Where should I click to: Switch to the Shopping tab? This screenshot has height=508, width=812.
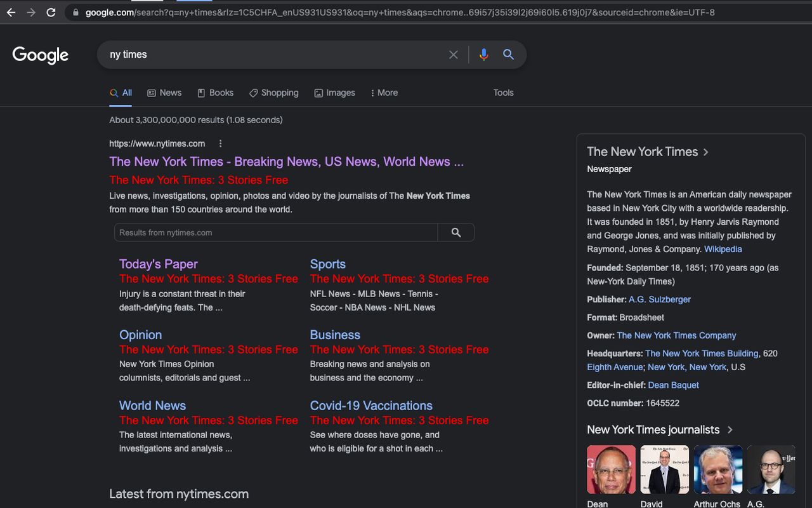pos(273,93)
